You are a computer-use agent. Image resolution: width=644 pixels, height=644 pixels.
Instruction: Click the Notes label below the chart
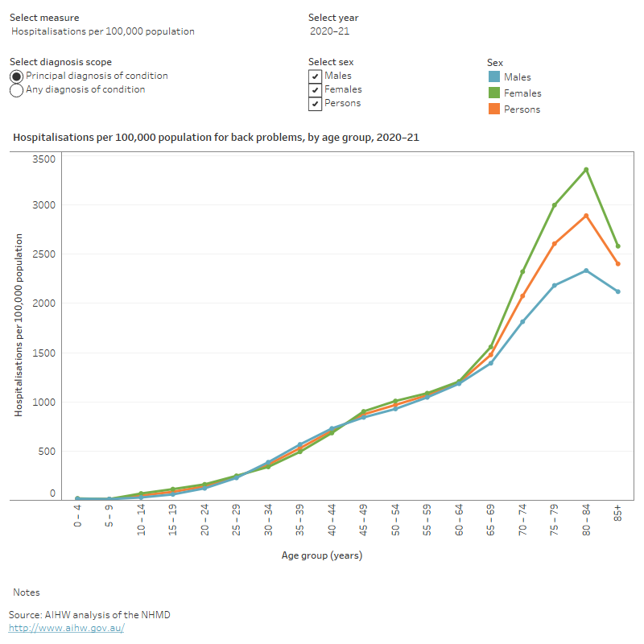coord(27,592)
